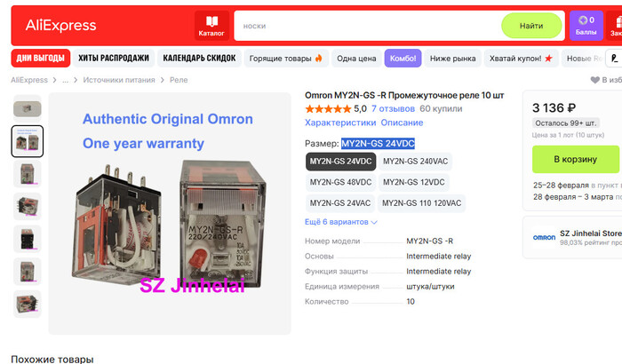Image resolution: width=622 pixels, height=364 pixels.
Task: Expand the collapsed breadcrumb ellipsis
Action: point(65,80)
